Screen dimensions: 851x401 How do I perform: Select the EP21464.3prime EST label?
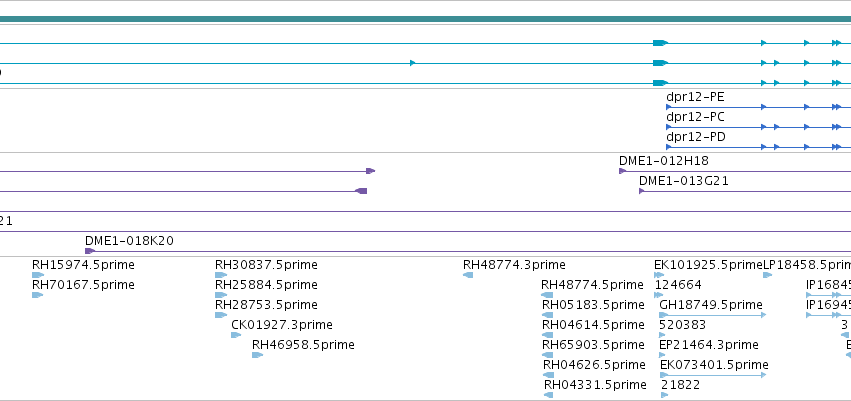click(x=709, y=345)
